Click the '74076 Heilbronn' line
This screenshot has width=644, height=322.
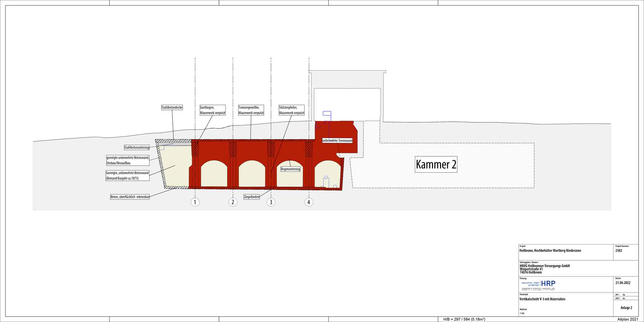[530, 272]
